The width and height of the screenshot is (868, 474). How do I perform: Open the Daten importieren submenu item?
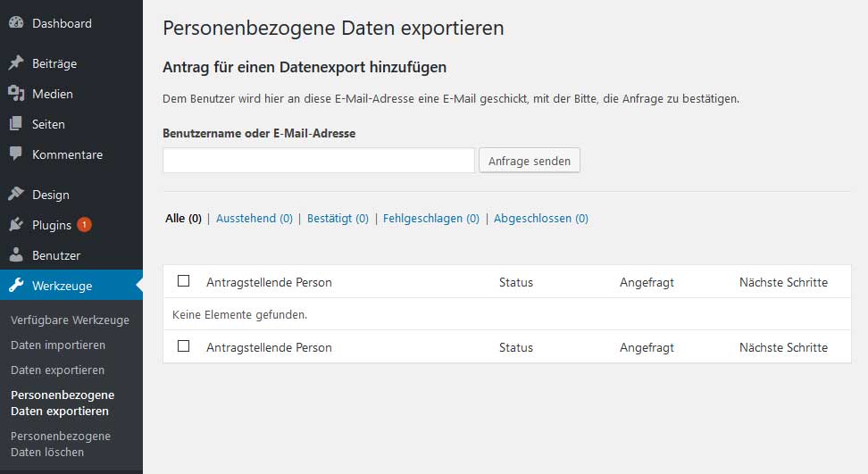(x=58, y=345)
